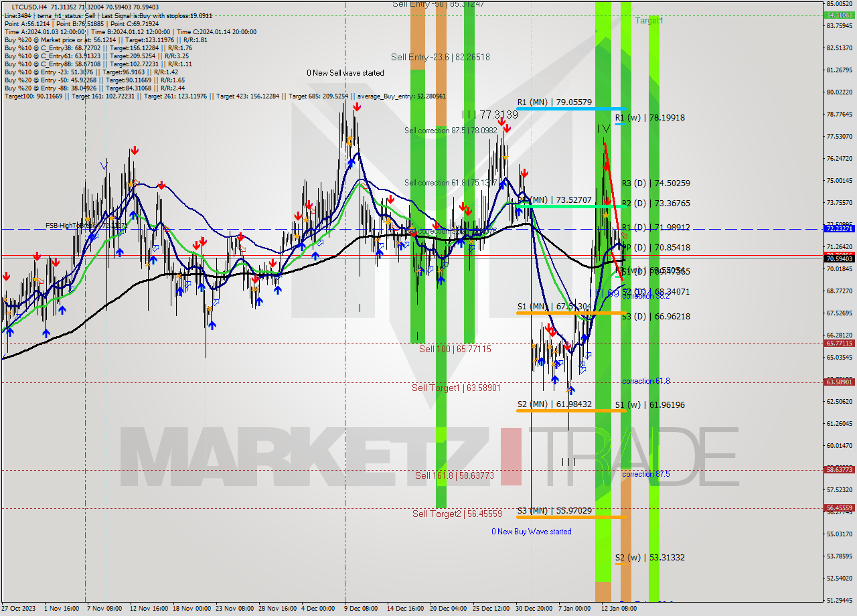Click the 'Sell 100 | 65.77115' label
This screenshot has width=857, height=616.
pyautogui.click(x=455, y=350)
